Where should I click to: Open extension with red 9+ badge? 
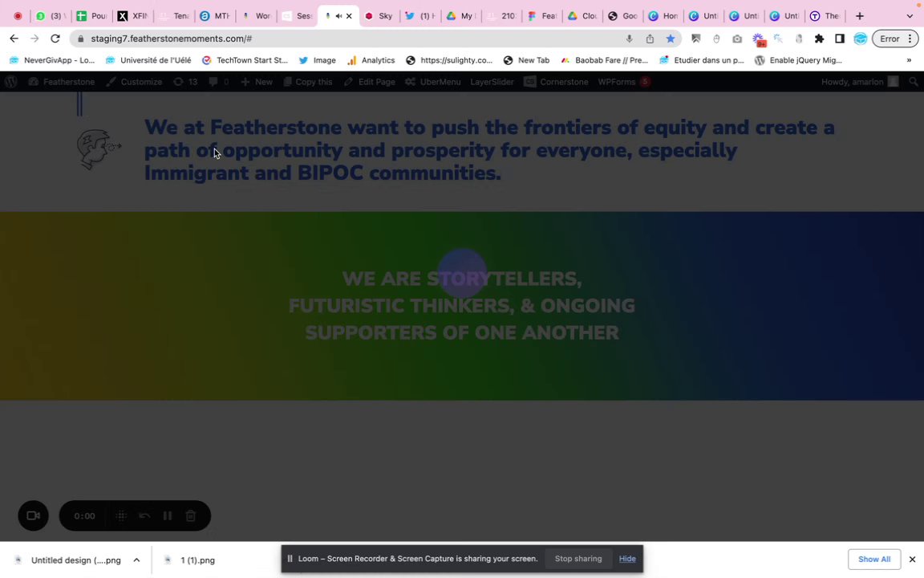point(758,39)
